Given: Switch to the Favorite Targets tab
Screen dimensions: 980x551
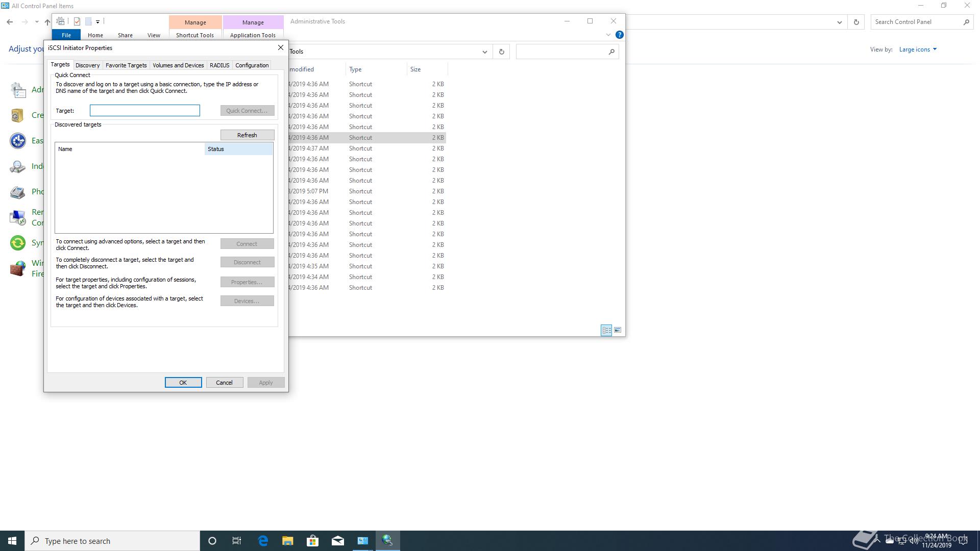Looking at the screenshot, I should (126, 65).
